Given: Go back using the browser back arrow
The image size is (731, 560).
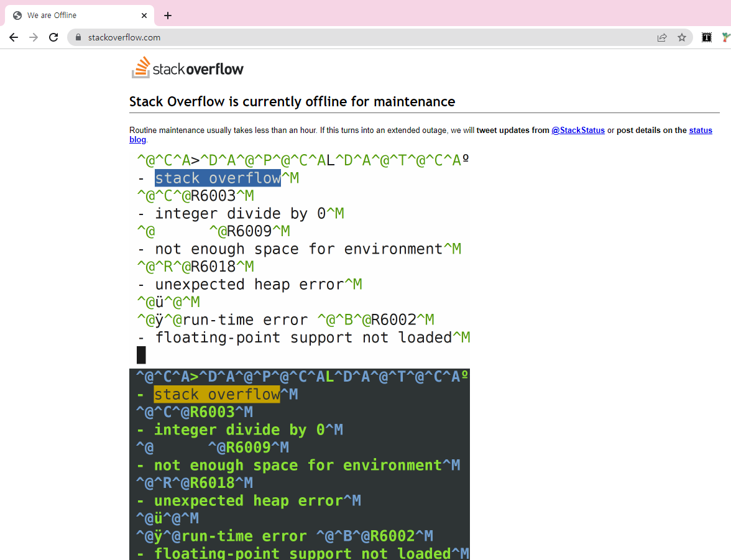Looking at the screenshot, I should (14, 37).
